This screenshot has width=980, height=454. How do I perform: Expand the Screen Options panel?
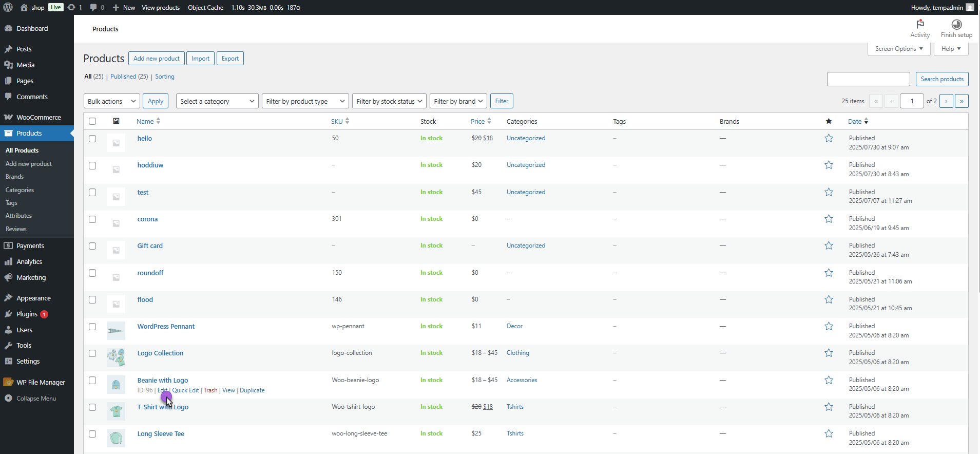click(x=899, y=49)
